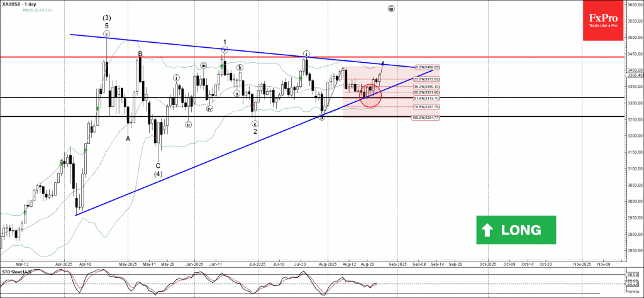644x298 pixels.
Task: Click the black forecast arrow tip
Action: pyautogui.click(x=383, y=63)
